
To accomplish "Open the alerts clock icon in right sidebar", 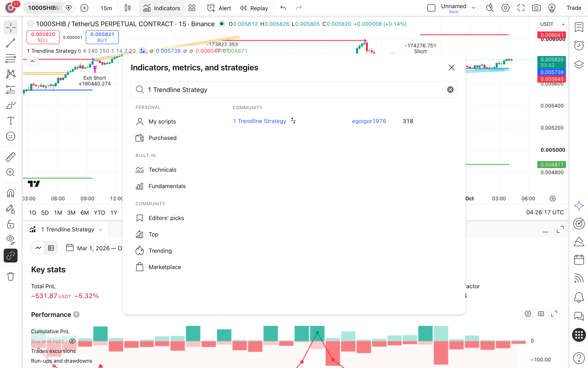I will 579,45.
